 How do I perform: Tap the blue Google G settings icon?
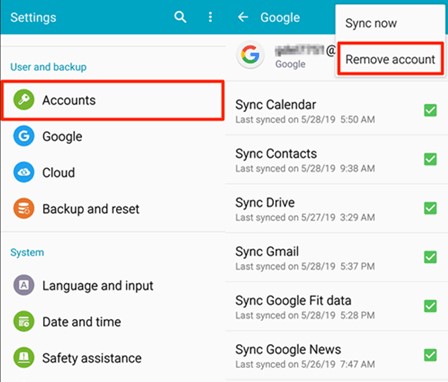[x=24, y=136]
